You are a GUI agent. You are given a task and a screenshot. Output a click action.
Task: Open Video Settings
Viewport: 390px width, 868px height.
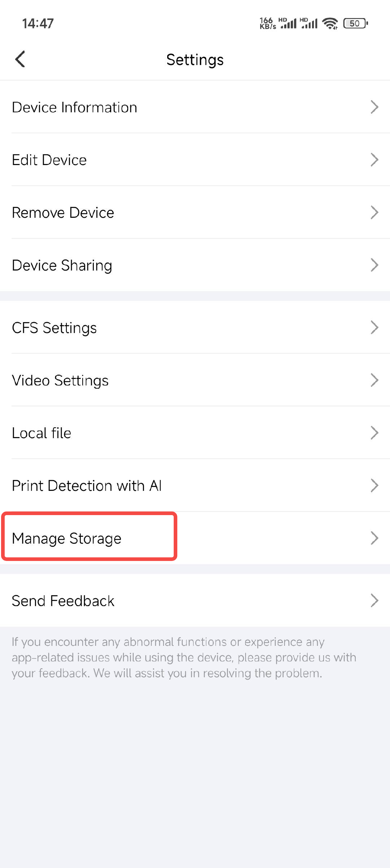(60, 381)
